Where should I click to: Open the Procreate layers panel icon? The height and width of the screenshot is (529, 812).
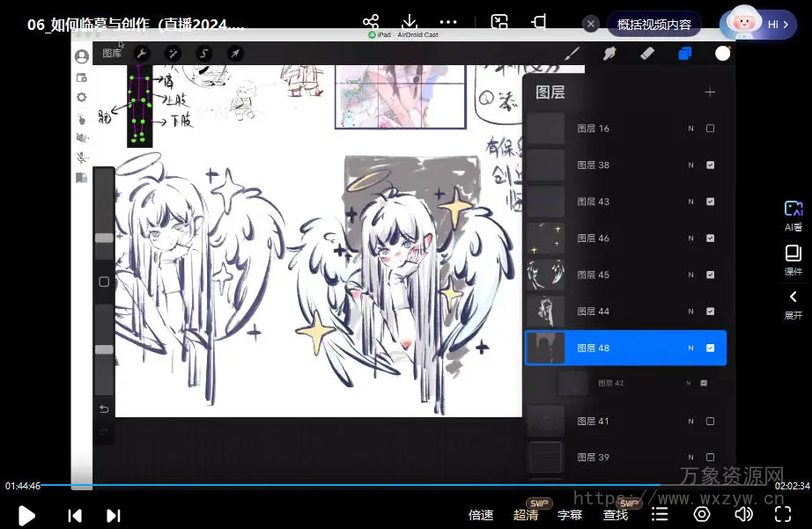click(x=684, y=54)
